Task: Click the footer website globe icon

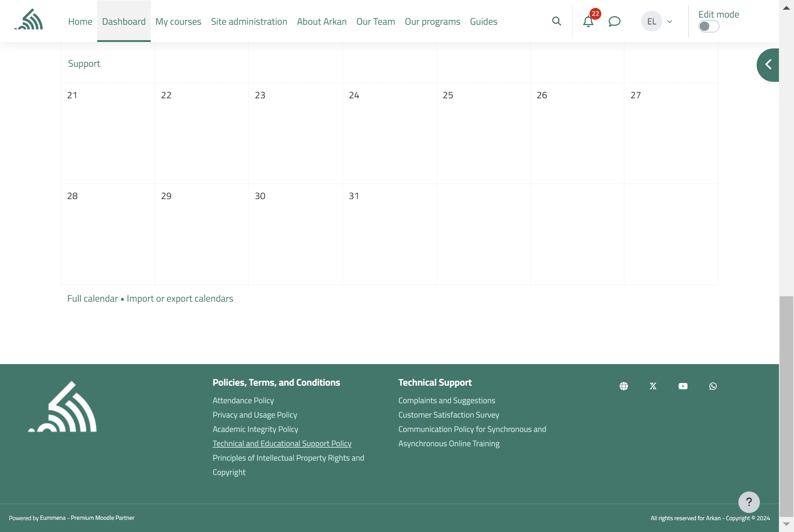Action: [624, 386]
